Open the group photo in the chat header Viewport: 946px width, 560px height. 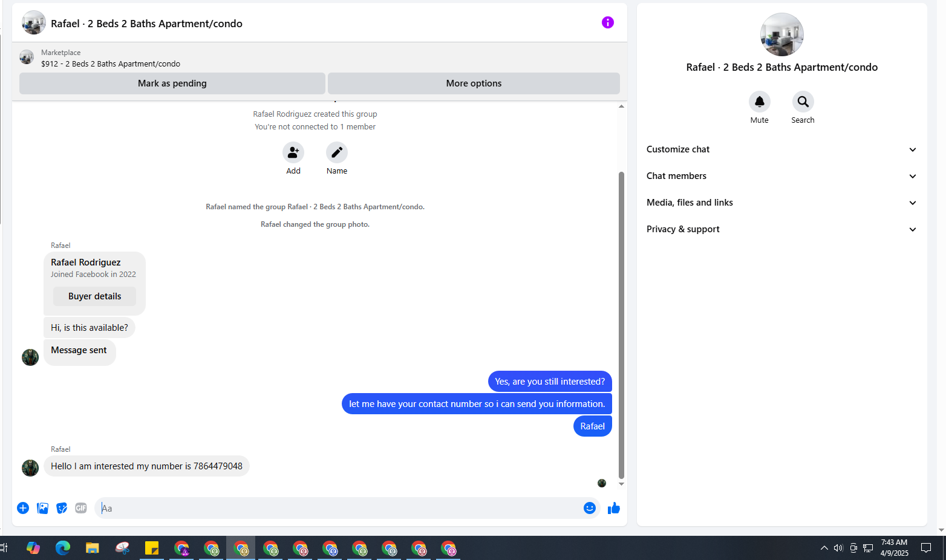point(34,23)
